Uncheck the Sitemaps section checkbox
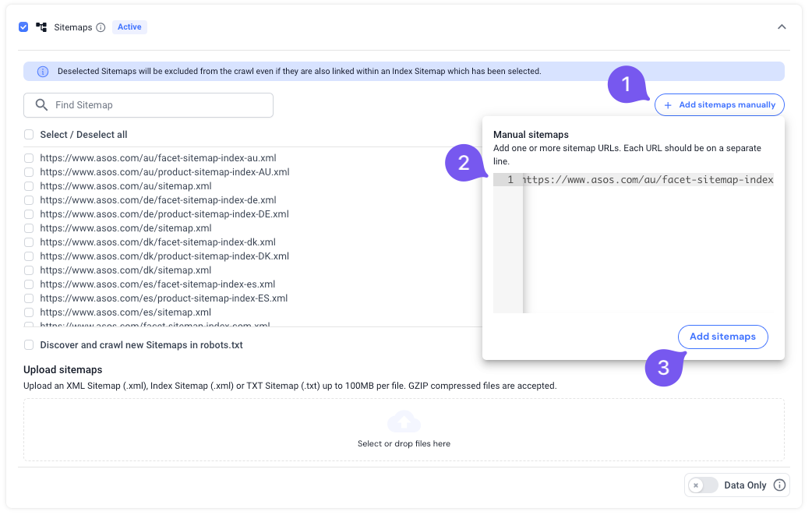 (23, 27)
